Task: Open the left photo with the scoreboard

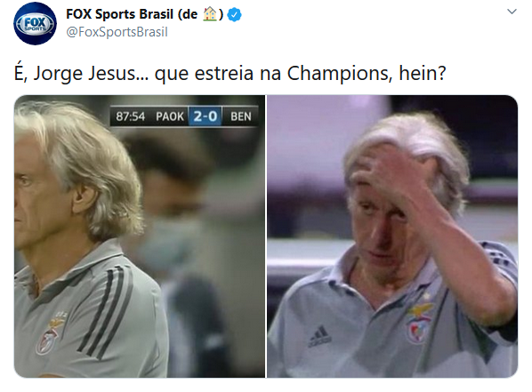Action: [140, 236]
